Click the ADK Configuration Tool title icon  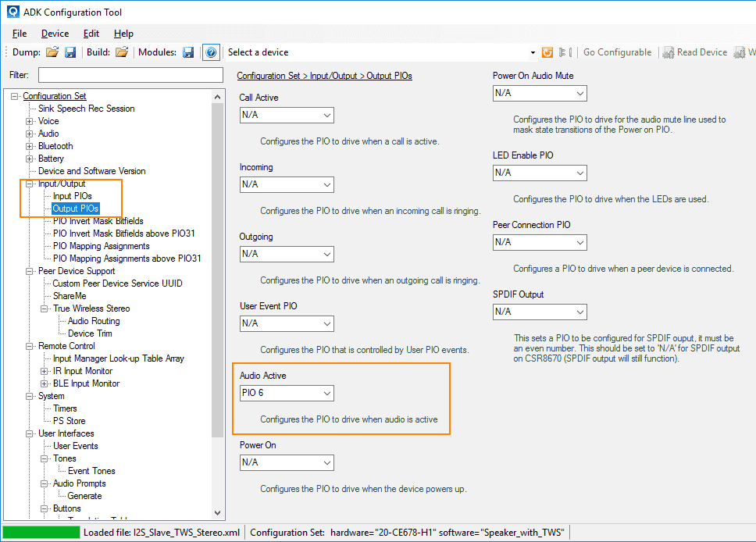[12, 12]
